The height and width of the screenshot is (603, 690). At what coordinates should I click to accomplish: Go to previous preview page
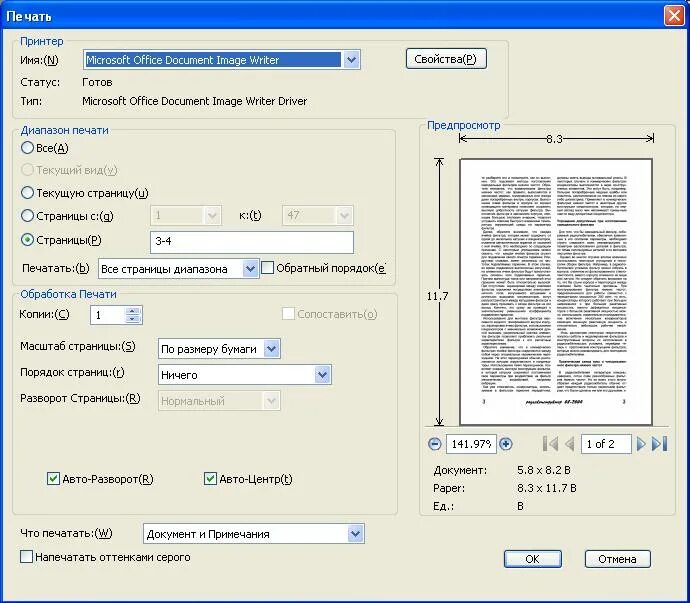tap(569, 444)
